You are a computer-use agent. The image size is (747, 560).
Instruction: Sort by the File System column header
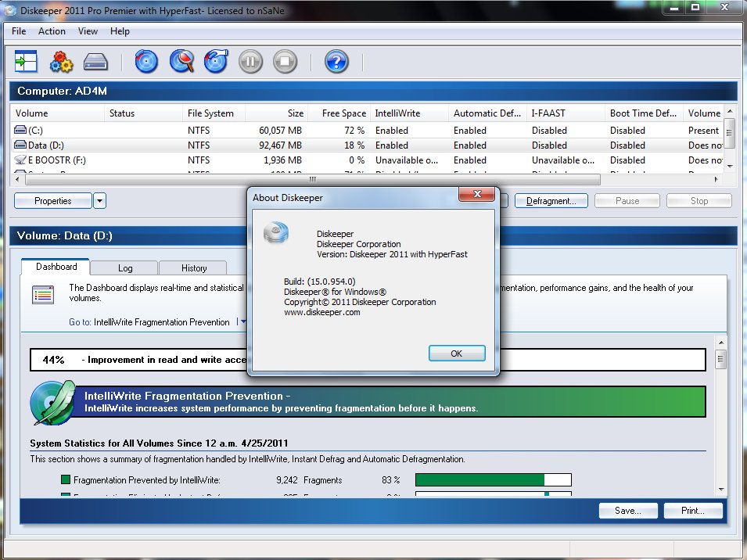[x=214, y=113]
